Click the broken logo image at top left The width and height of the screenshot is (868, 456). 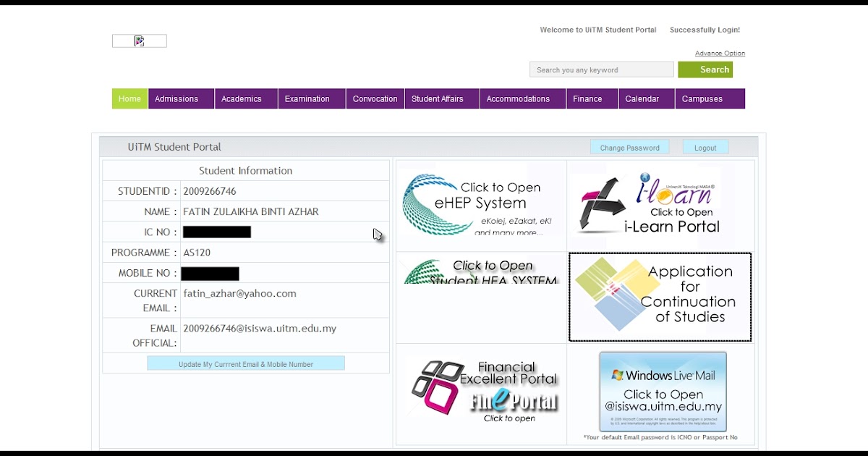(140, 41)
